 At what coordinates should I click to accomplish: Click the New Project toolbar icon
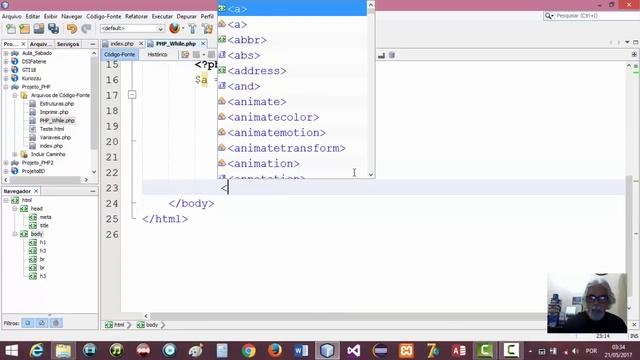[x=24, y=29]
